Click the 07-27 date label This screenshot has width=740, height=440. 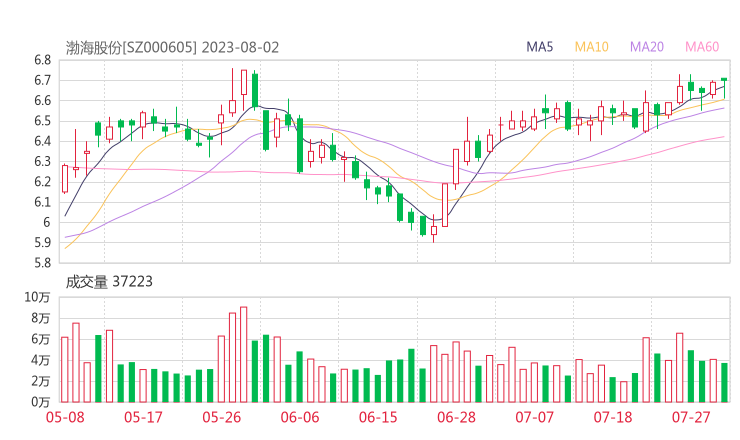coord(691,417)
